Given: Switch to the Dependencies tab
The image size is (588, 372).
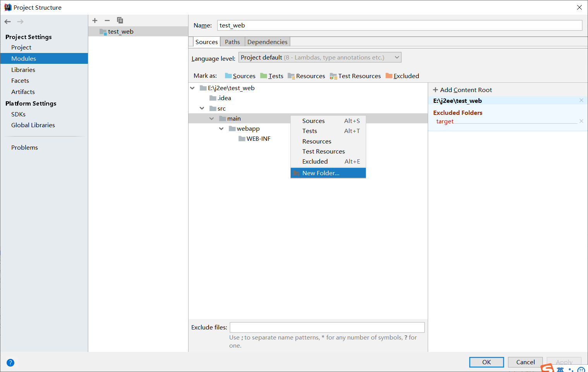Looking at the screenshot, I should pos(267,42).
